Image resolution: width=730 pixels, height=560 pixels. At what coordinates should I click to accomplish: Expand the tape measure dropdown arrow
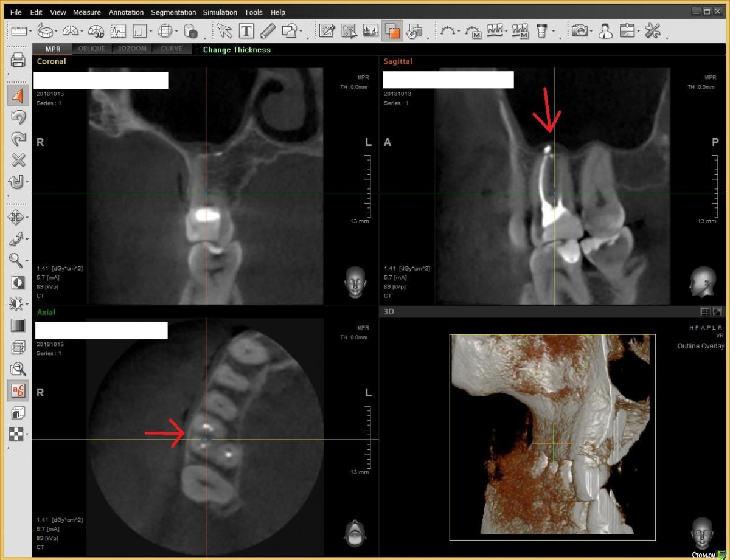(57, 32)
